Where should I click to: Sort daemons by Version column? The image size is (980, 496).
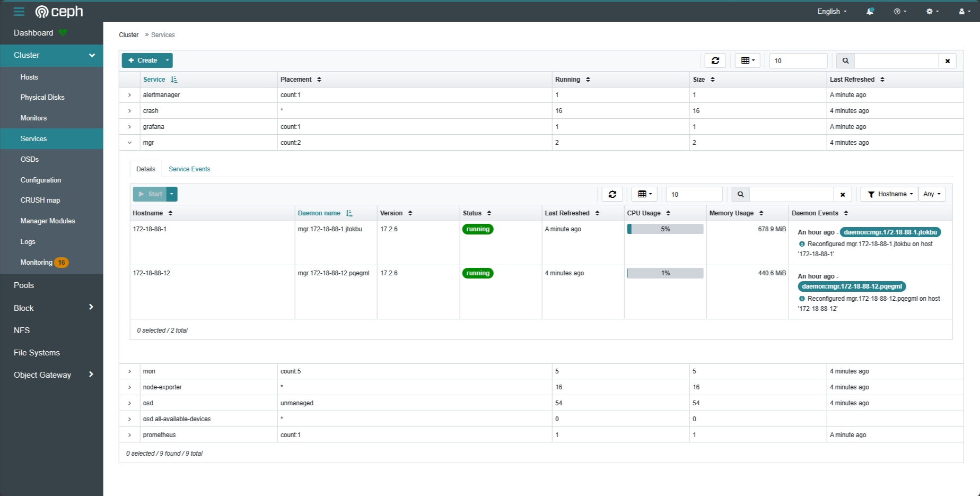point(396,213)
